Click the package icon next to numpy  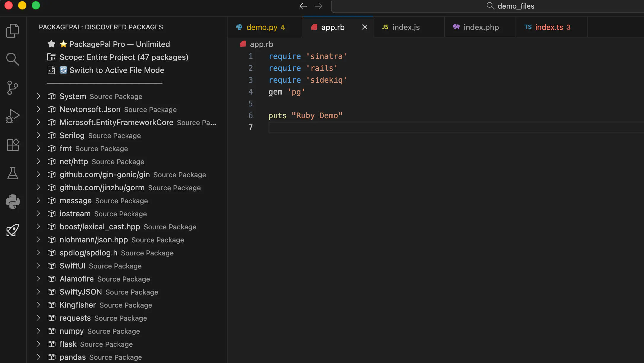(x=52, y=331)
